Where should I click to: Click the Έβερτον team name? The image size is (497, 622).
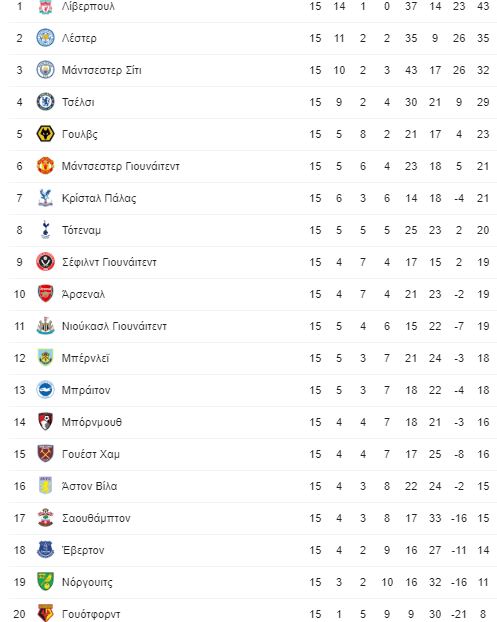83,550
